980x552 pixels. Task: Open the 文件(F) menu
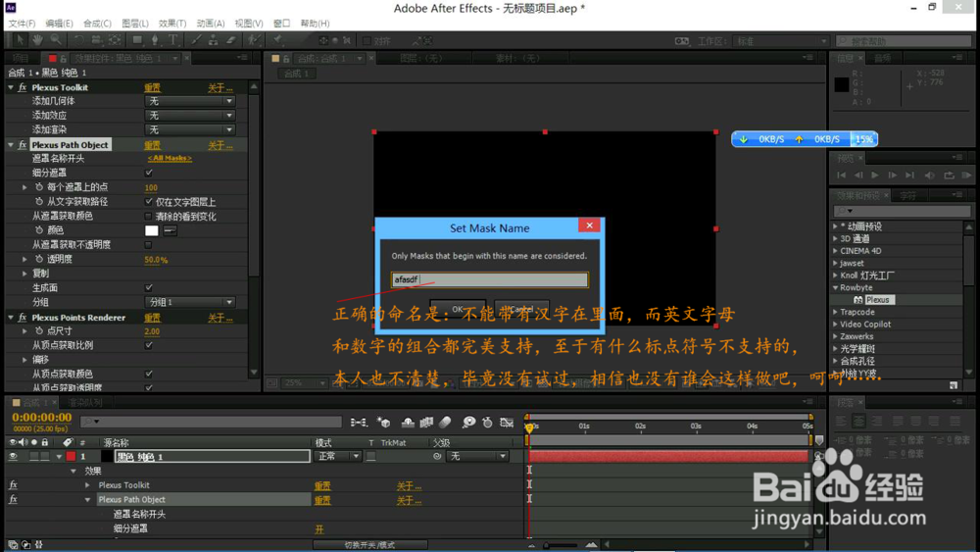[x=22, y=24]
